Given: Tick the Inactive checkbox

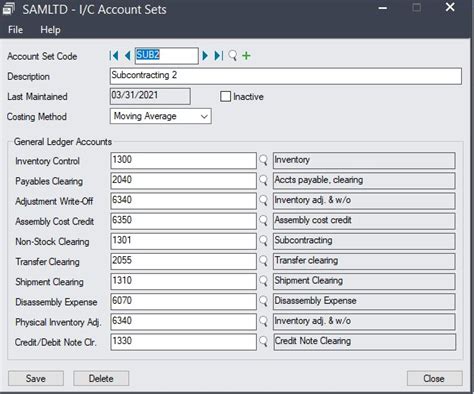Looking at the screenshot, I should coord(225,97).
